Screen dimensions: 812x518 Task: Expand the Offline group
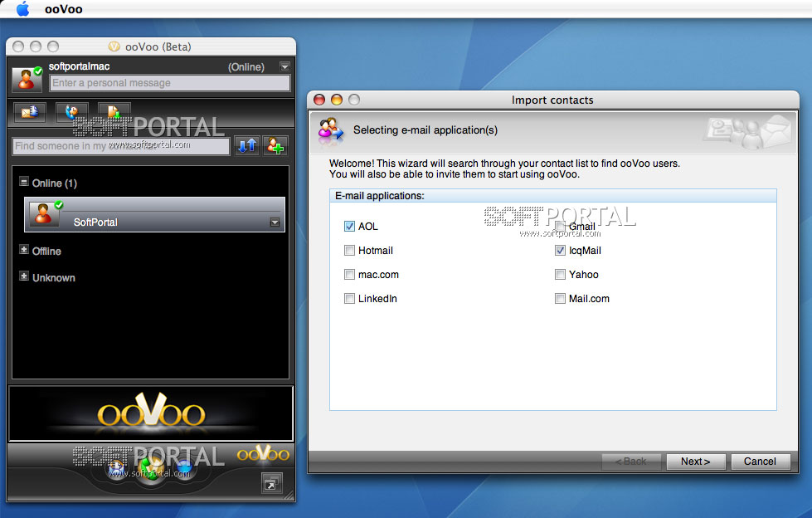(24, 249)
